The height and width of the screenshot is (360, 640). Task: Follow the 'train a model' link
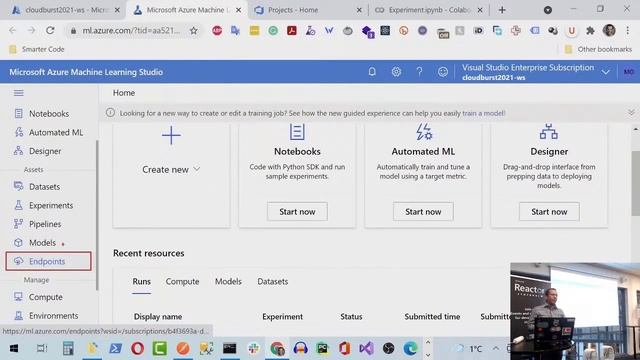[x=484, y=113]
